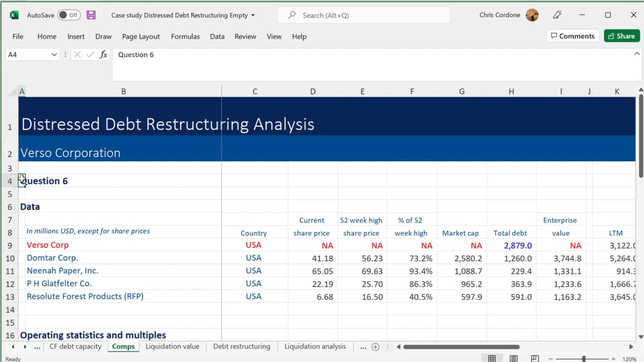Viewport: 644px width, 362px height.
Task: Open the Data ribbon tab
Action: (217, 36)
